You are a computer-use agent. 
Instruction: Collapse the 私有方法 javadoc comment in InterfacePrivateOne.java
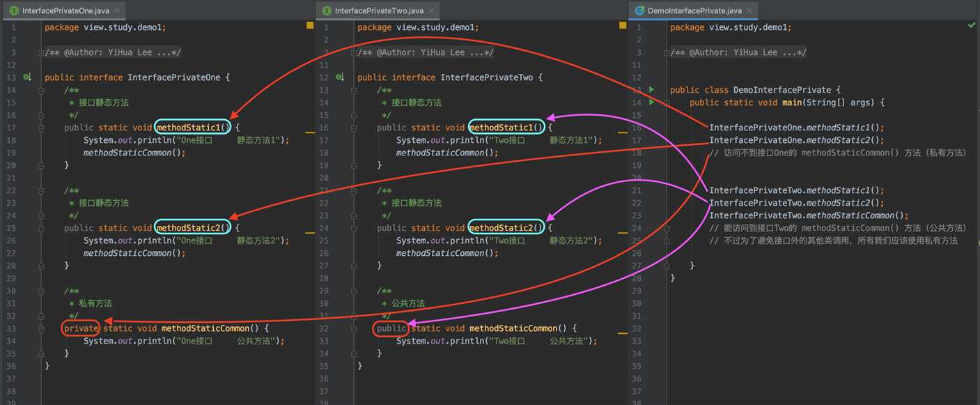41,291
